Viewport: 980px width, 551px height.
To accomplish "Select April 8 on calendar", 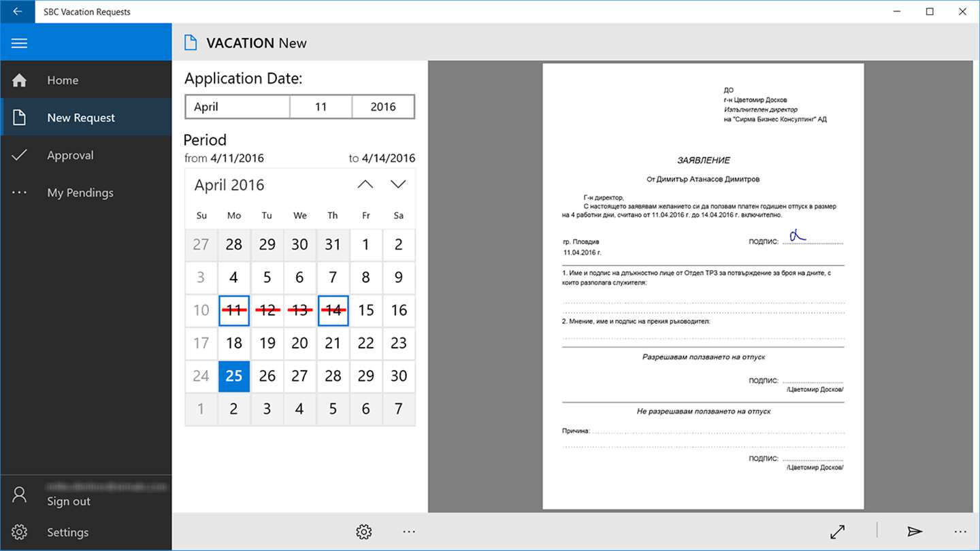I will coord(366,277).
